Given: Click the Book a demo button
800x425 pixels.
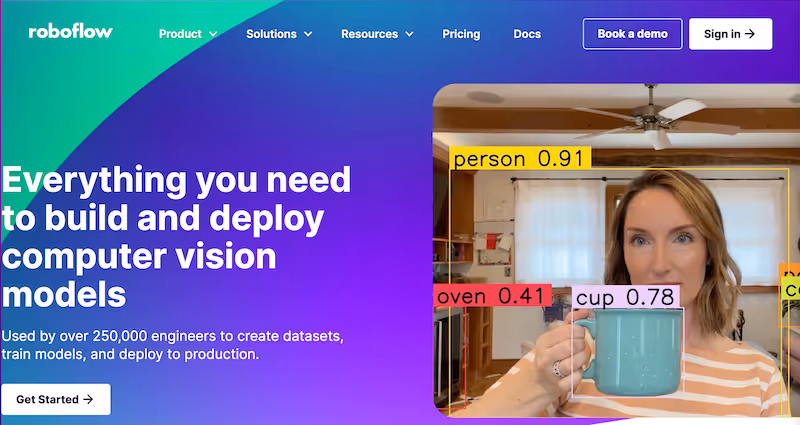Looking at the screenshot, I should (x=633, y=34).
